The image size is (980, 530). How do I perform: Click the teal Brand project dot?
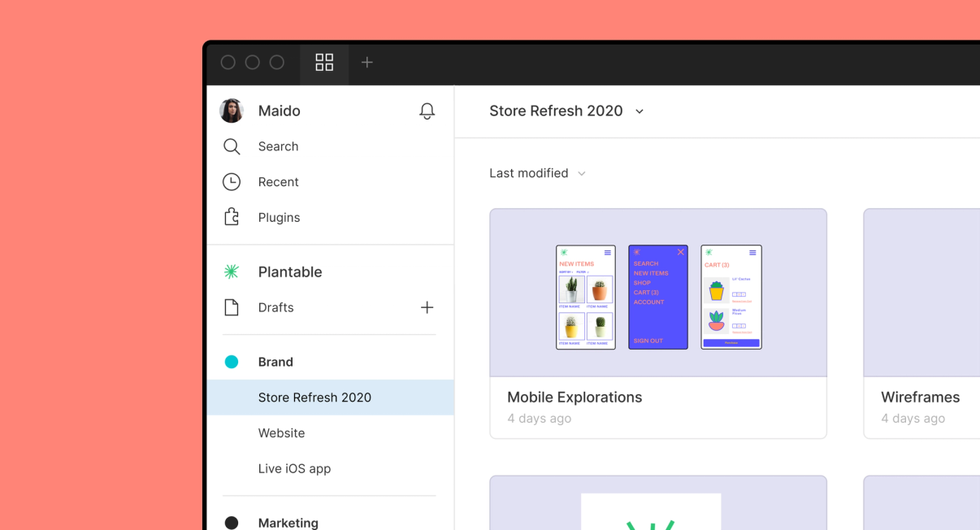pyautogui.click(x=232, y=362)
